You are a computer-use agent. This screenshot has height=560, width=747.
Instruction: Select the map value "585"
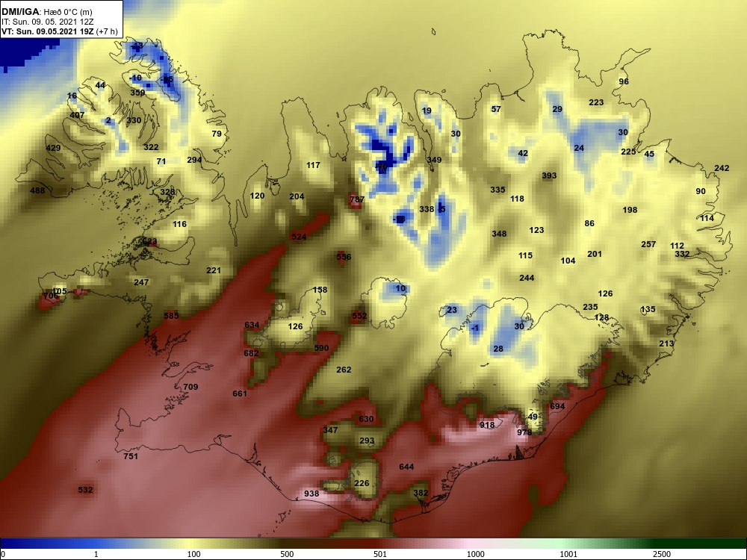[x=171, y=316]
